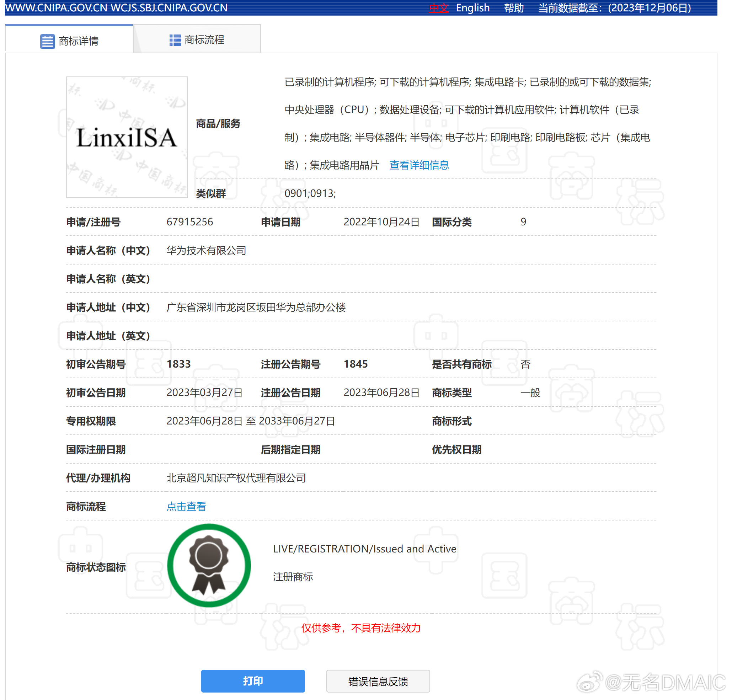Switch language to English

click(x=472, y=8)
